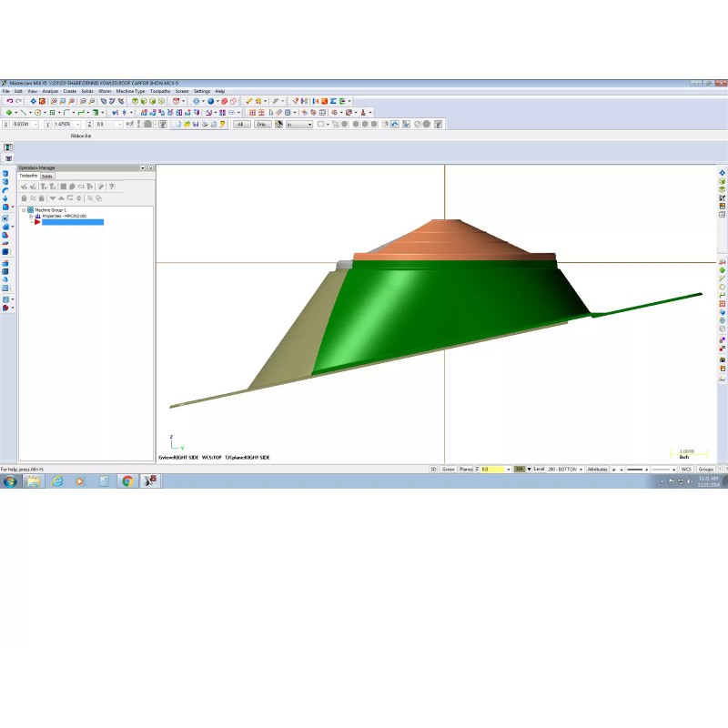728x728 pixels.
Task: Click the Y coordinate input field
Action: click(x=66, y=125)
